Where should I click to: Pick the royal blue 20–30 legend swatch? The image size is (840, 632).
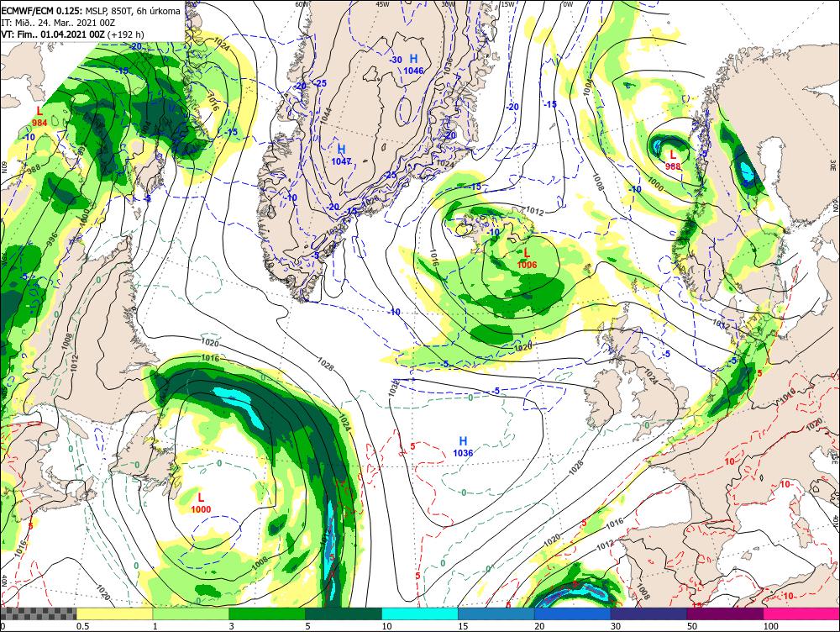click(573, 614)
